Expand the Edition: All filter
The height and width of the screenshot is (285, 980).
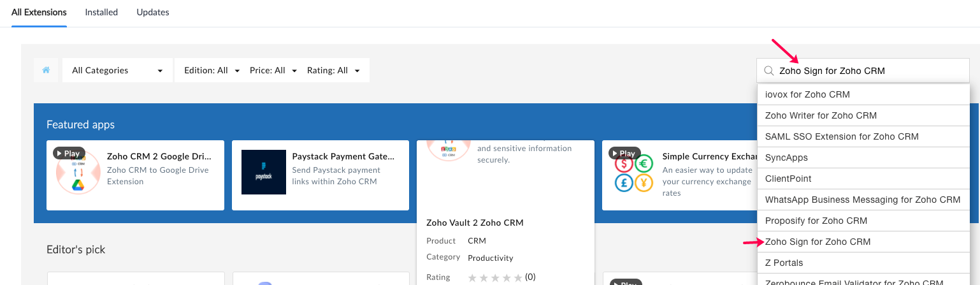(x=212, y=70)
